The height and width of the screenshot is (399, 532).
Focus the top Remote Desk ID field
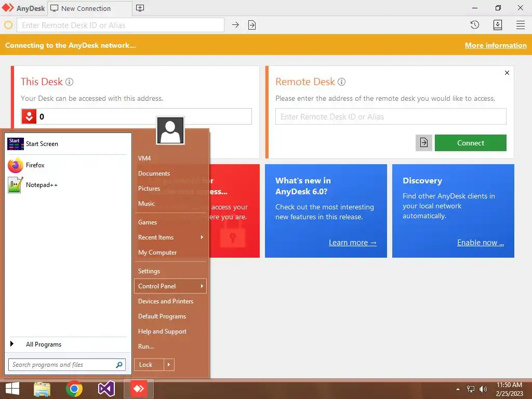point(121,25)
